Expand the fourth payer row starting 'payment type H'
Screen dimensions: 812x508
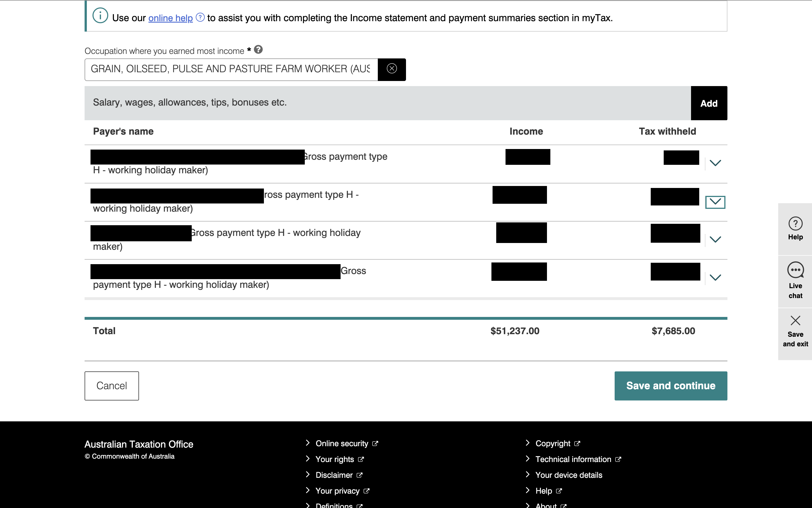(x=715, y=278)
